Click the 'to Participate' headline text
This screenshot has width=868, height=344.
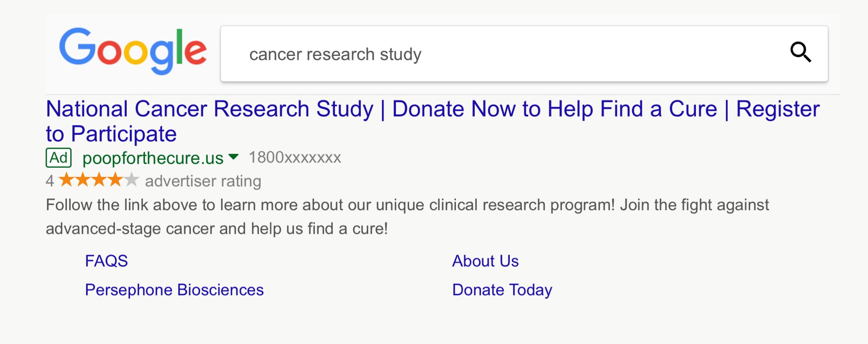[111, 134]
